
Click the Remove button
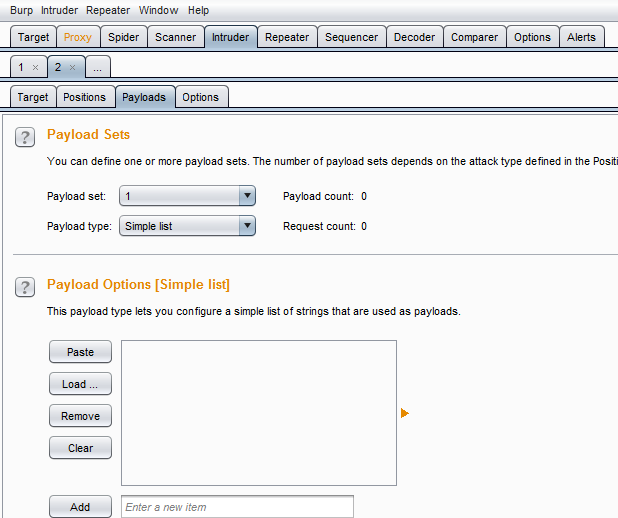pyautogui.click(x=80, y=416)
